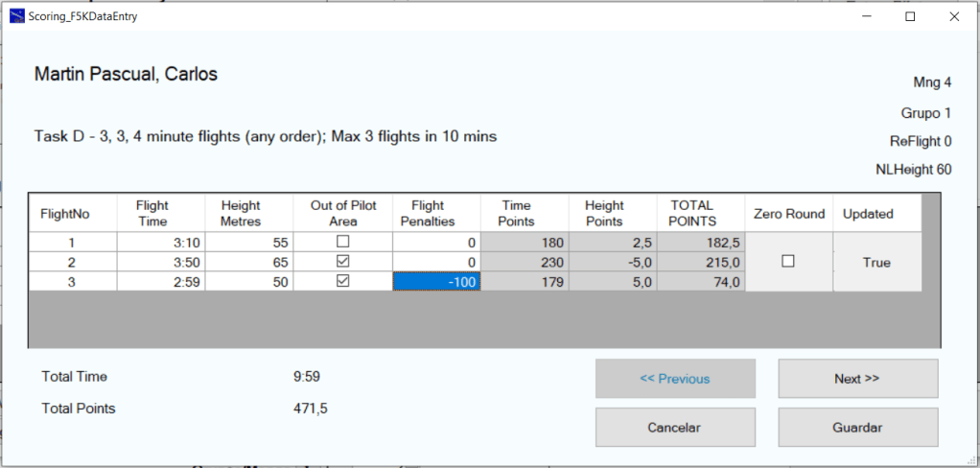Image resolution: width=980 pixels, height=468 pixels.
Task: Click the << Previous button
Action: [675, 379]
